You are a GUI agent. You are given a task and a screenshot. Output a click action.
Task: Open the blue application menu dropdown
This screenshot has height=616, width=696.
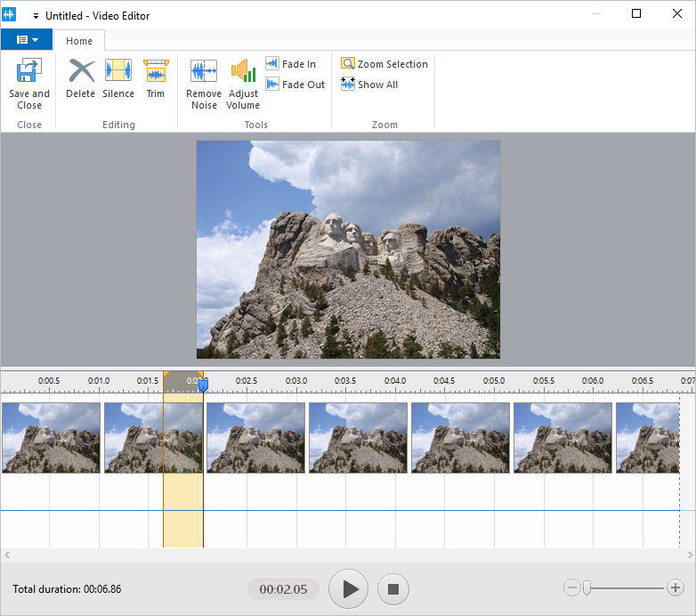[27, 40]
